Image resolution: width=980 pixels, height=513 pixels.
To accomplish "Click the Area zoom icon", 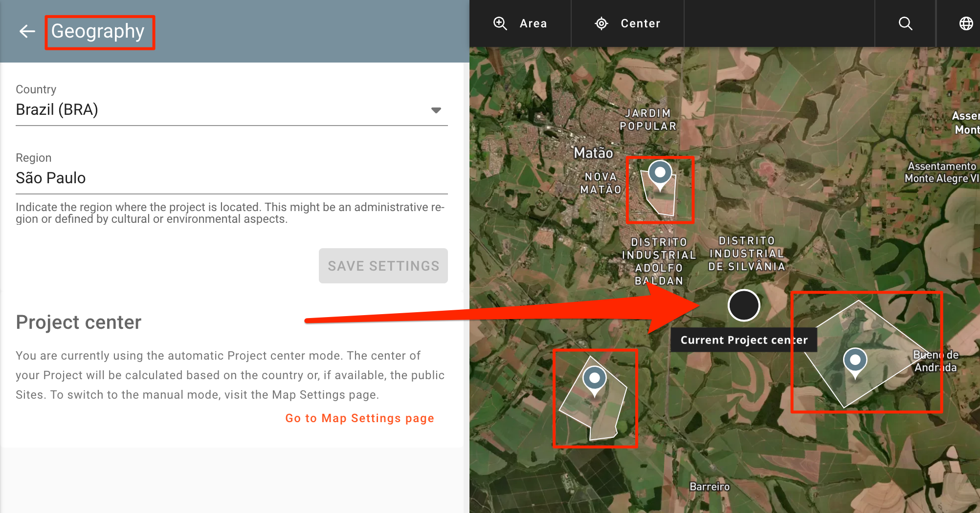I will tap(500, 23).
